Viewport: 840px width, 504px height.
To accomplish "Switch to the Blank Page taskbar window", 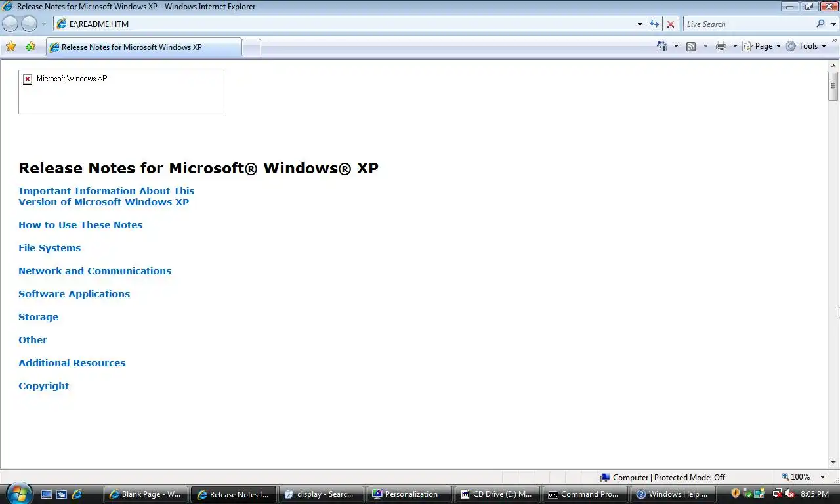I will coord(146,494).
